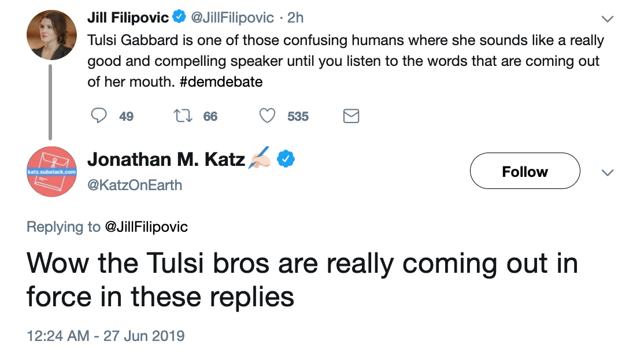This screenshot has height=356, width=644.
Task: Like the tweet with 535 likes
Action: (x=268, y=116)
